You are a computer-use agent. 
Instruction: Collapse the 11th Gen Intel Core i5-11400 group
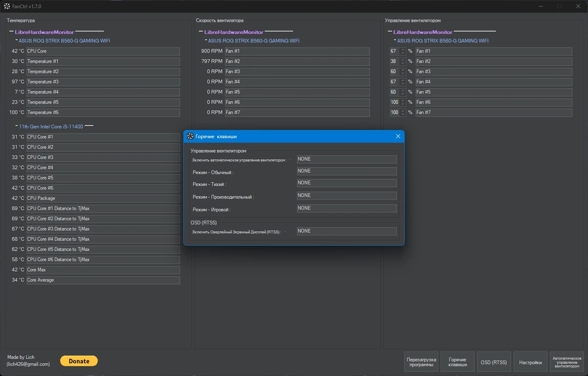point(17,126)
